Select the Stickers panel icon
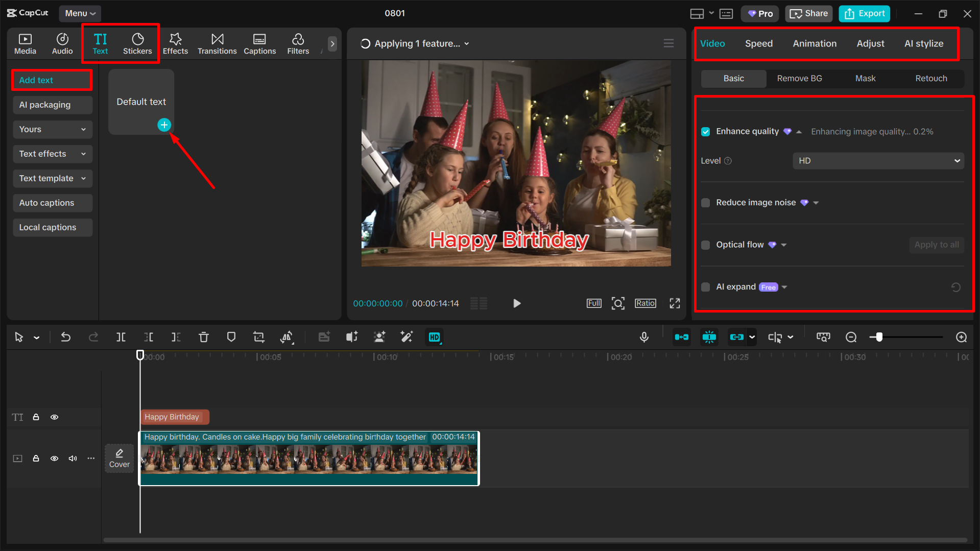 point(137,43)
